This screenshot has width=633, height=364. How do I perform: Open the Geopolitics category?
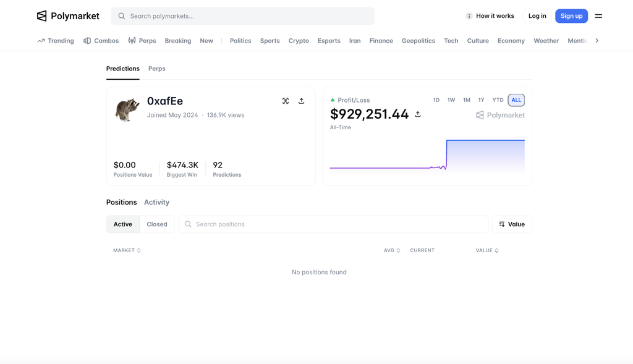pos(418,41)
